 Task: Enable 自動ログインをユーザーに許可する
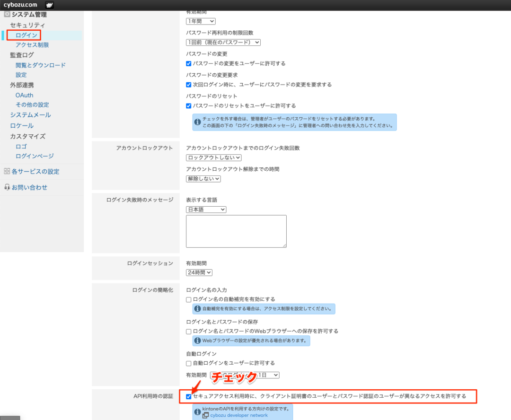click(188, 363)
